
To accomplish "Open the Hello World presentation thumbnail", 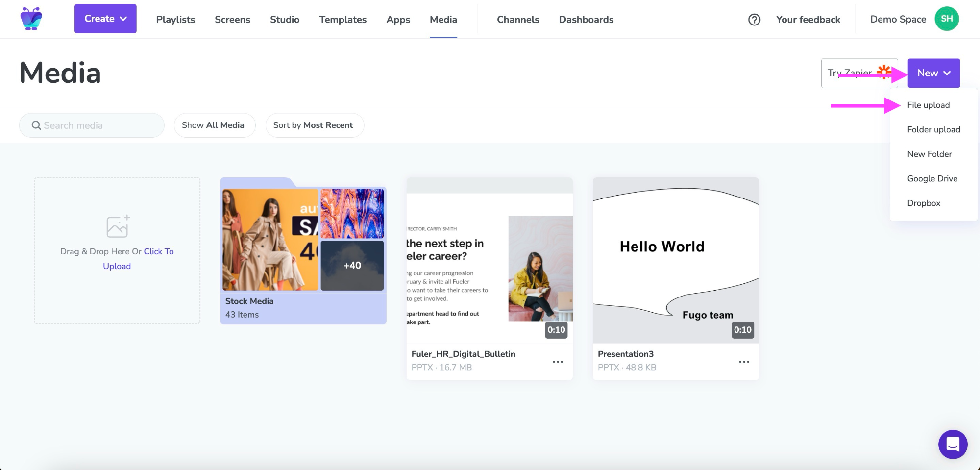I will (x=676, y=260).
